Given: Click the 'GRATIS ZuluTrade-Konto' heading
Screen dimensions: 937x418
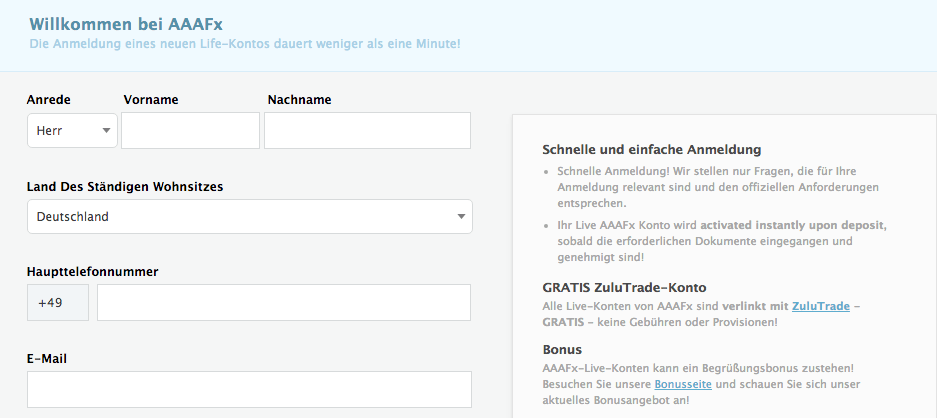Looking at the screenshot, I should coord(625,287).
